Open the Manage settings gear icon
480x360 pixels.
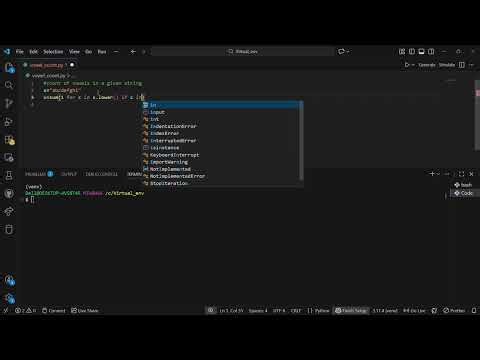pos(9,298)
